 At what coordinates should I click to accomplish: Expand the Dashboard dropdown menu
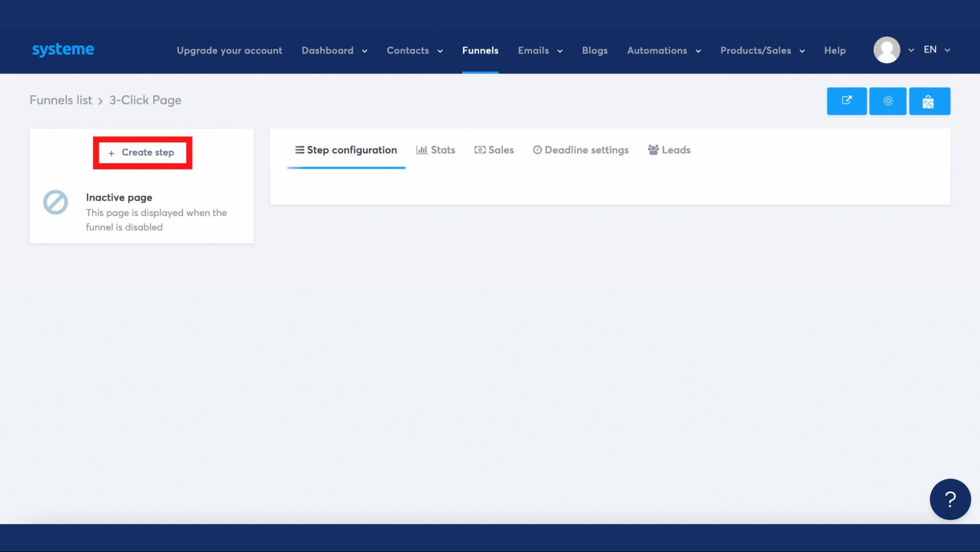tap(334, 51)
